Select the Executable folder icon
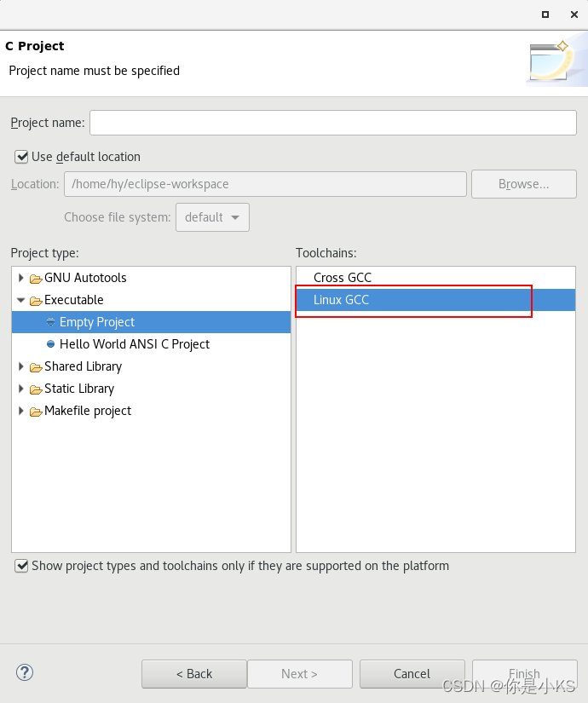The image size is (588, 703). (36, 301)
